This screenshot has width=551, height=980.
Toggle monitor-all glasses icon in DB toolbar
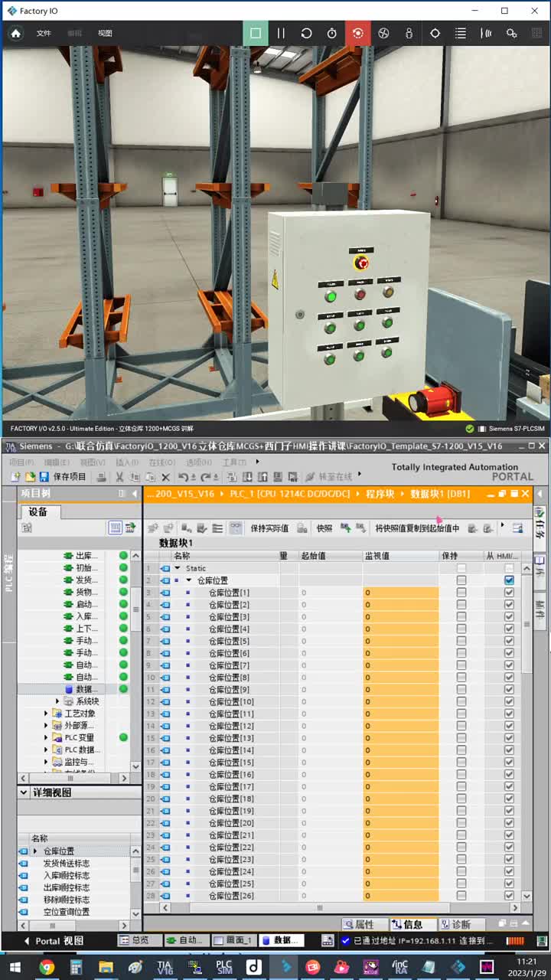(x=235, y=528)
